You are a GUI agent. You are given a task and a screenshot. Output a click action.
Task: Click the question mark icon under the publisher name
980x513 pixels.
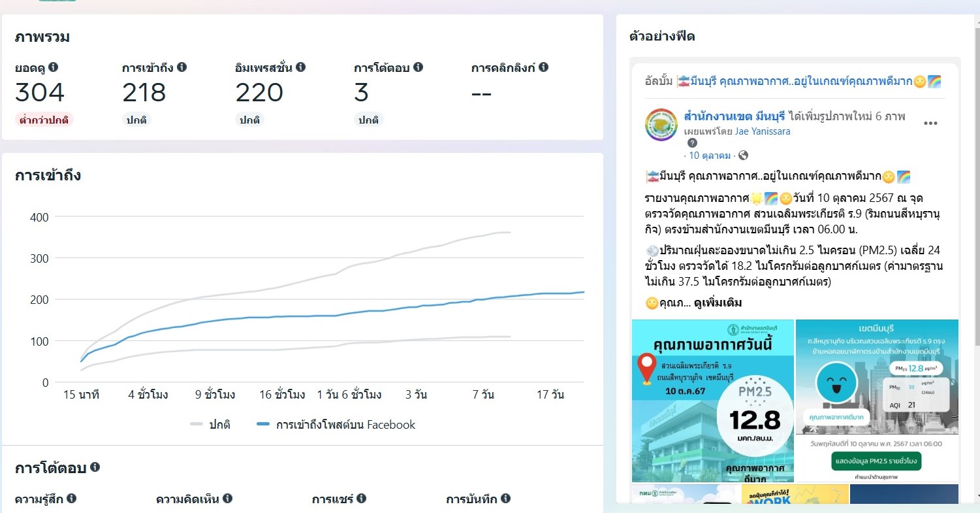pyautogui.click(x=693, y=143)
